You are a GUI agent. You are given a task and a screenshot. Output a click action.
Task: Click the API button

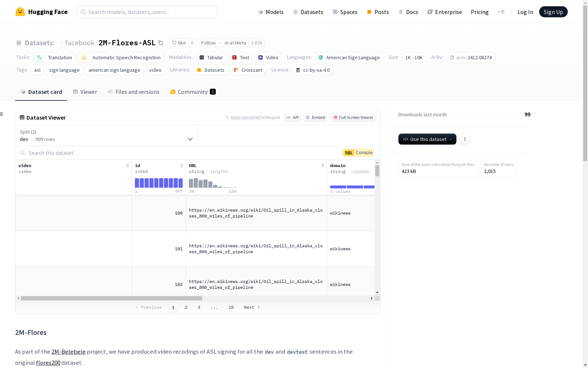(x=293, y=117)
